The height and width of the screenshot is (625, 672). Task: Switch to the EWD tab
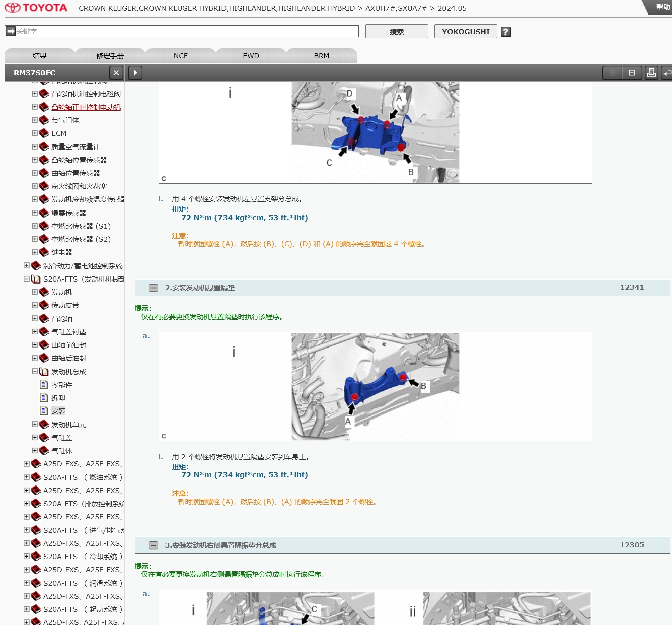point(251,56)
